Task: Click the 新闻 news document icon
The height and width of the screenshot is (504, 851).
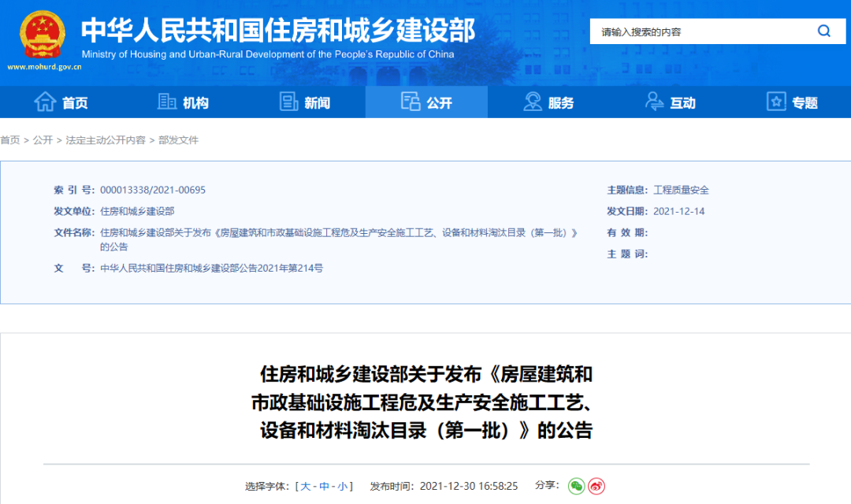Action: coord(289,102)
